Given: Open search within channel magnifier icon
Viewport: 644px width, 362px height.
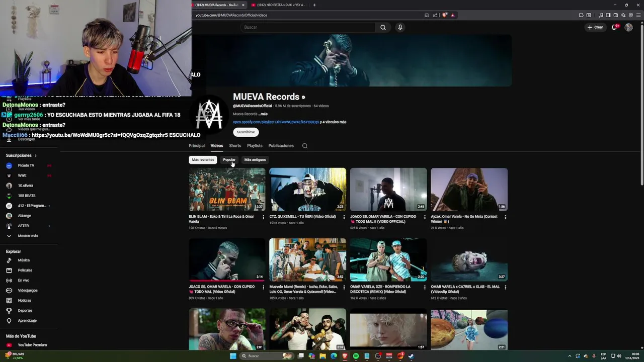Looking at the screenshot, I should [x=304, y=146].
